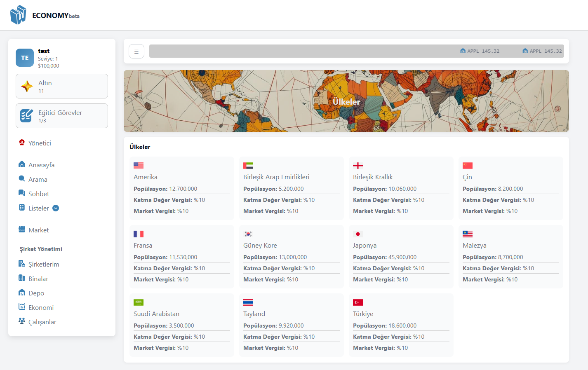Click the Amerika flag icon

(139, 166)
